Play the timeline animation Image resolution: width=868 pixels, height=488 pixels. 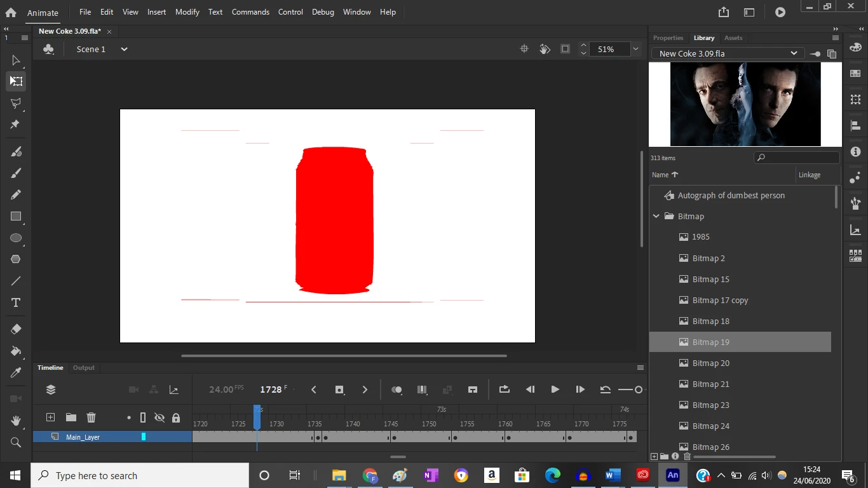pyautogui.click(x=555, y=390)
